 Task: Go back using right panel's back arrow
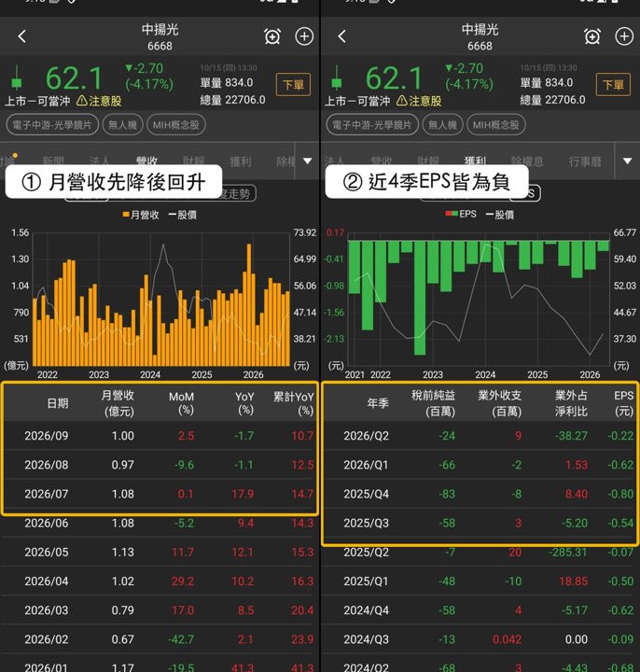[341, 36]
